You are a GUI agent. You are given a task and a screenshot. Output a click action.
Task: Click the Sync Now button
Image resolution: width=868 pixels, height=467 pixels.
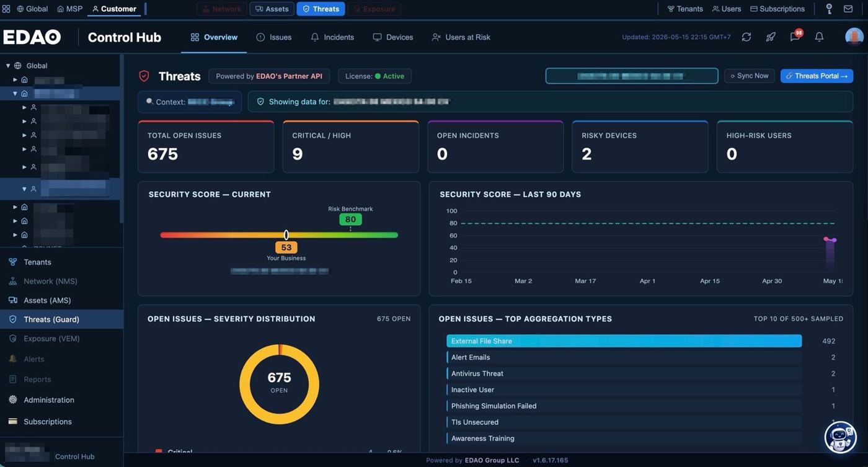[750, 76]
